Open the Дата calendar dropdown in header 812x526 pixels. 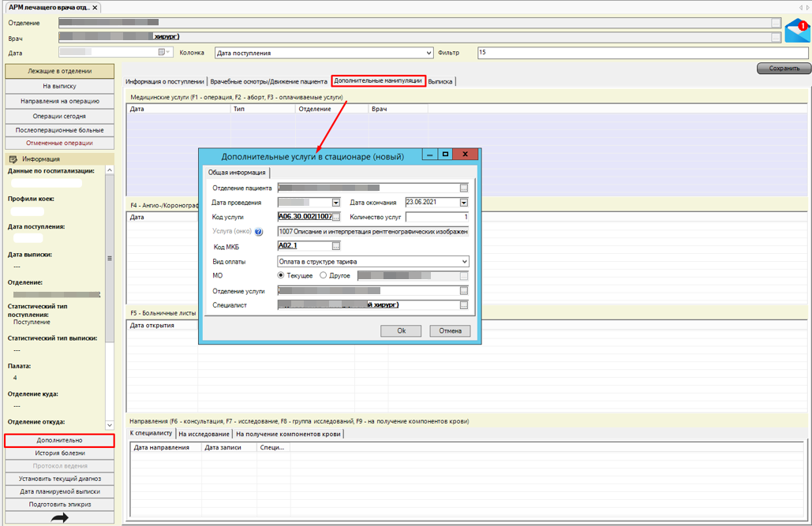165,52
